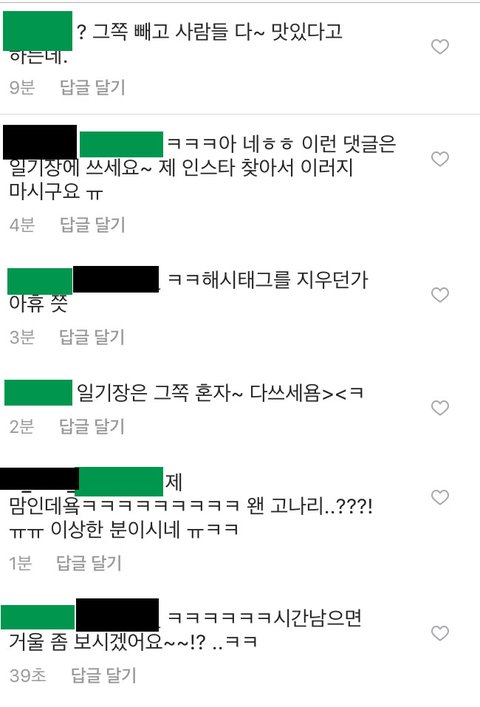Open green-masked mention in 이런 댓글은 comment
The height and width of the screenshot is (707, 480).
point(121,144)
